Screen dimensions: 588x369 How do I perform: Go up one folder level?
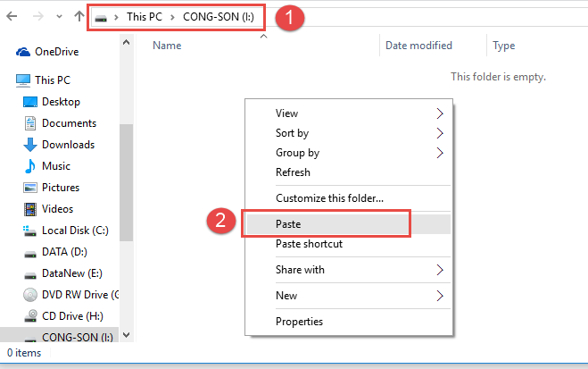[79, 16]
